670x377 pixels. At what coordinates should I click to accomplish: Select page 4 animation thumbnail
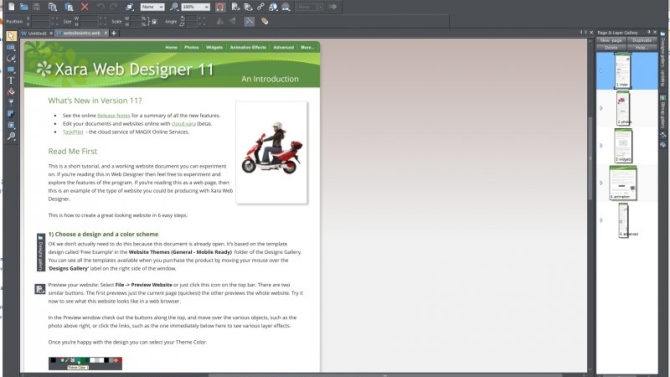[623, 183]
